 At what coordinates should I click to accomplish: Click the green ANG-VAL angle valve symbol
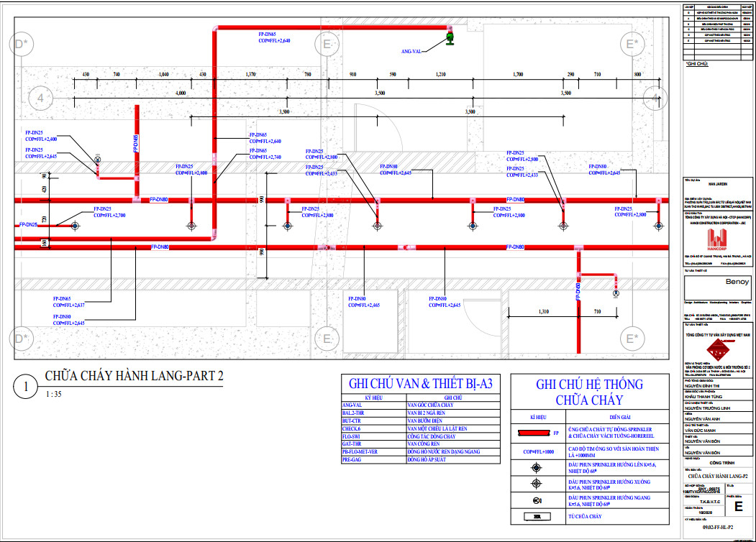tap(451, 38)
